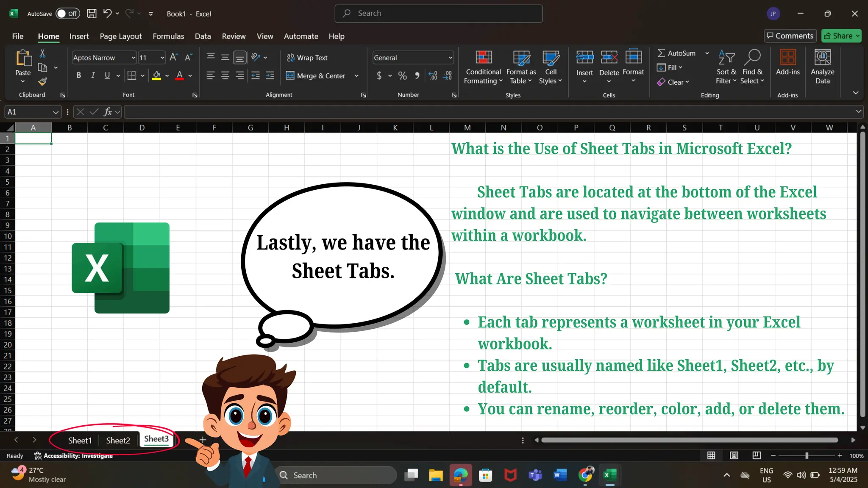Switch to Insert ribbon tab

coord(79,36)
